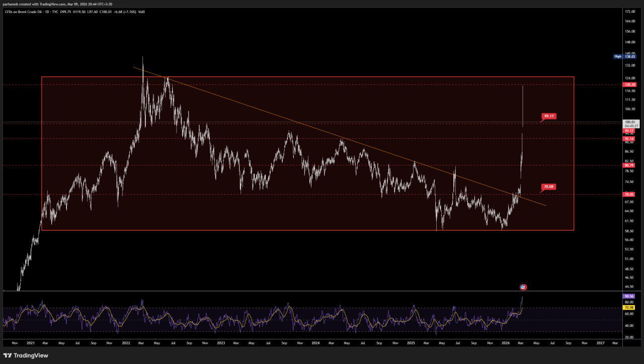Click the 2027 label on time axis
The height and width of the screenshot is (364, 644).
(x=600, y=343)
